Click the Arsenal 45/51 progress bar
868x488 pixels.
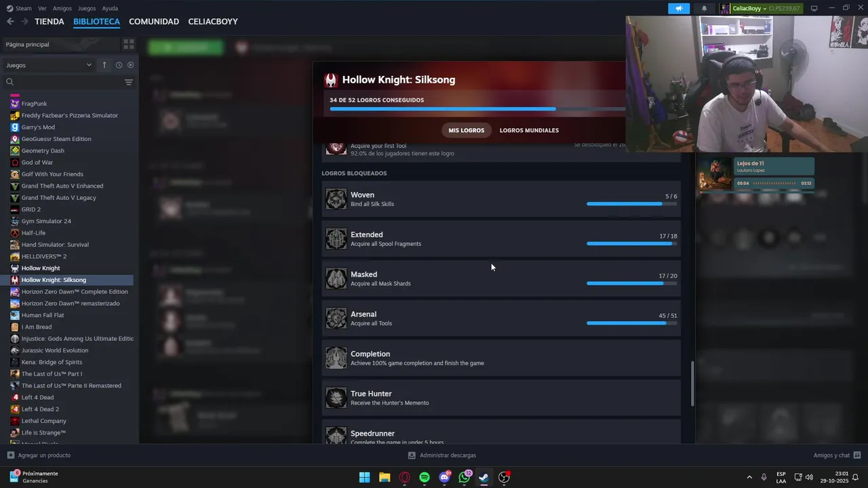pos(631,323)
